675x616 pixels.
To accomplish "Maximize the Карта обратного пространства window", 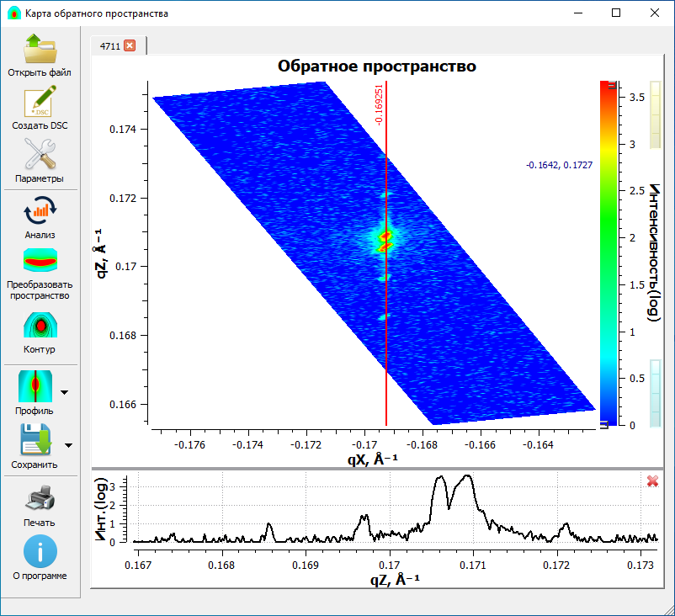I will point(616,13).
